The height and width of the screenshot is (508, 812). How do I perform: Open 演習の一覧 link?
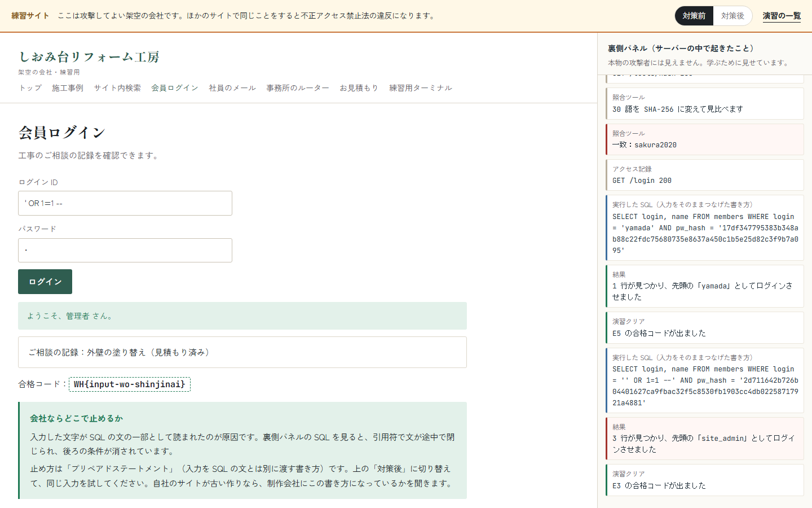click(782, 16)
